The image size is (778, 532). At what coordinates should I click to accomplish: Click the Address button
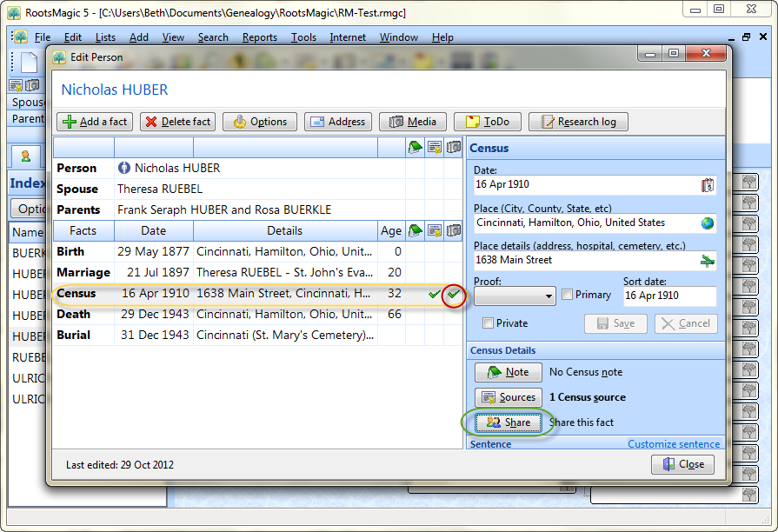(x=338, y=122)
